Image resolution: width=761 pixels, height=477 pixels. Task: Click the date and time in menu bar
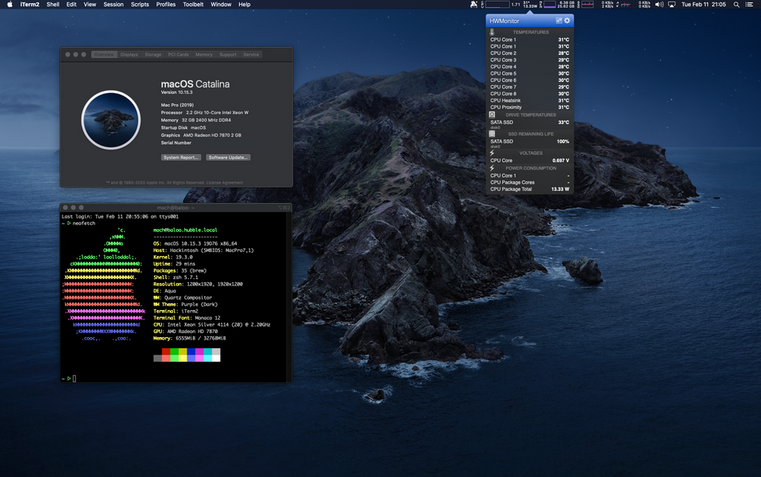704,4
